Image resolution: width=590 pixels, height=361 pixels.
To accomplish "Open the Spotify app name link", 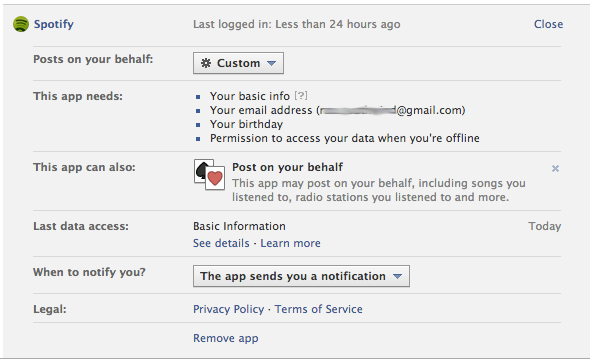I will [54, 24].
